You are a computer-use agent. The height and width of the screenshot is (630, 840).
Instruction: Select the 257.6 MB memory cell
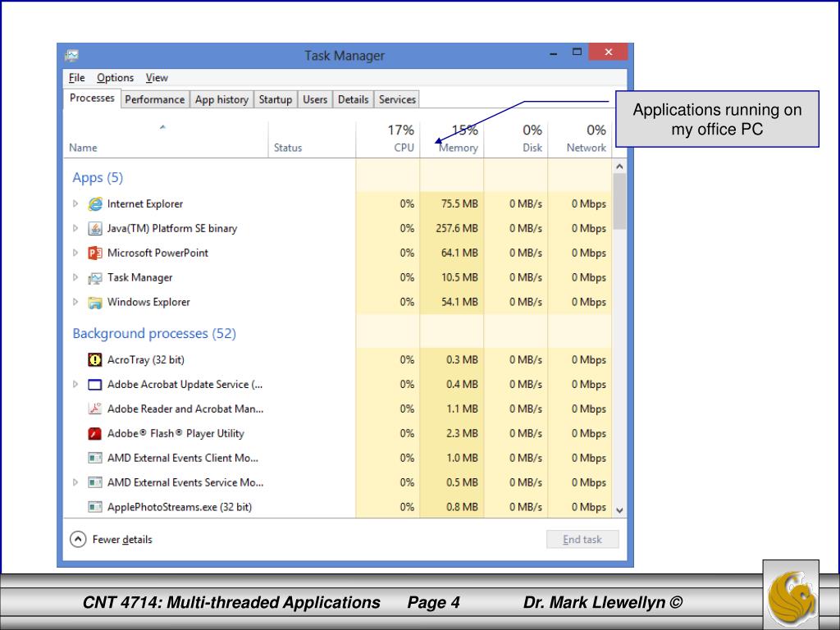[x=452, y=228]
